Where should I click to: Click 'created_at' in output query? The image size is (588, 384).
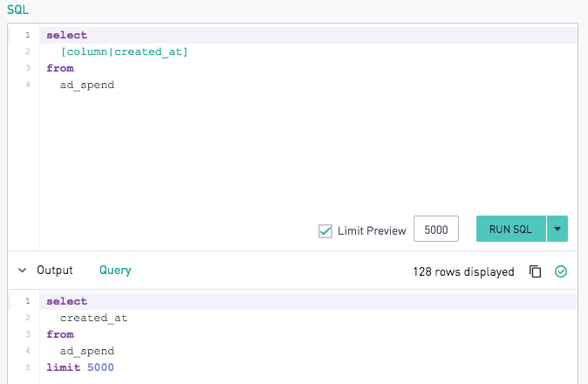[x=93, y=318]
